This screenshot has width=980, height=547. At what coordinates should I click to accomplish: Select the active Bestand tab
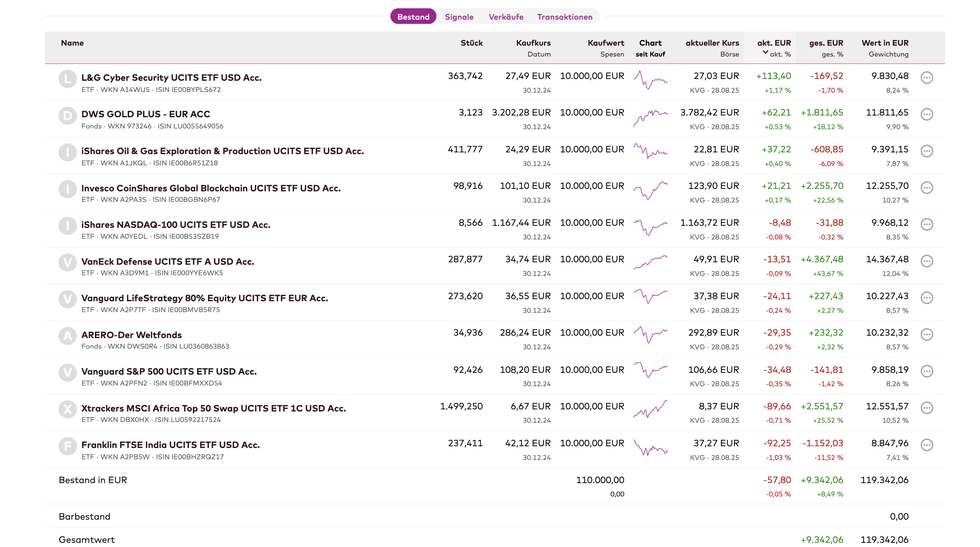(413, 17)
